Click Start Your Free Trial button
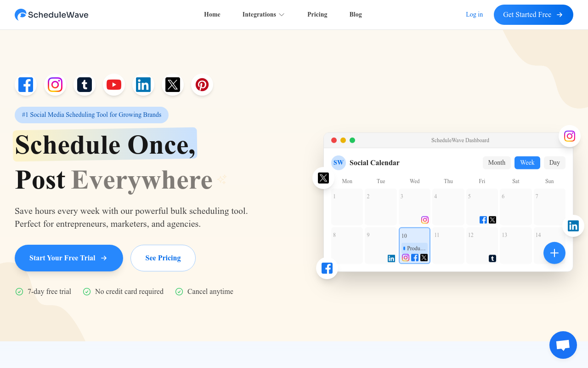The width and height of the screenshot is (588, 368). point(69,258)
